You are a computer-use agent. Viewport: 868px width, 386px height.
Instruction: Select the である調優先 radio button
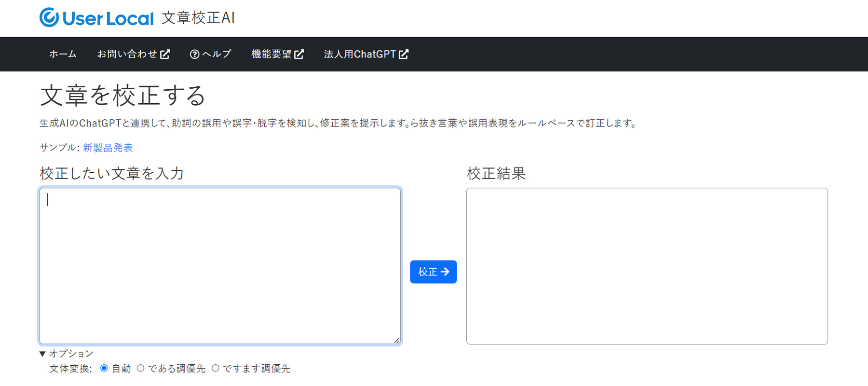click(141, 368)
